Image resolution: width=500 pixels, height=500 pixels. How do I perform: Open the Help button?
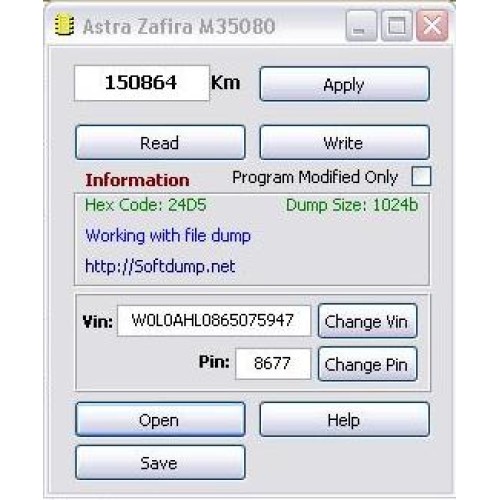point(344,419)
